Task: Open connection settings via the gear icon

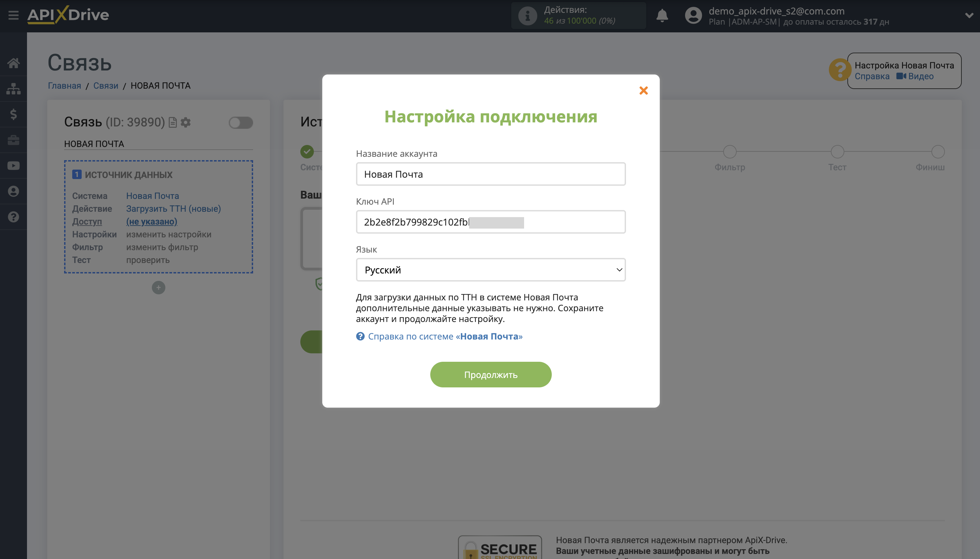Action: pyautogui.click(x=186, y=122)
